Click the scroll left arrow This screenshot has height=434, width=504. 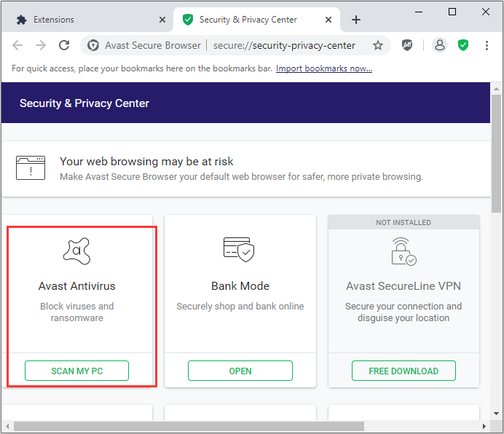pyautogui.click(x=7, y=427)
